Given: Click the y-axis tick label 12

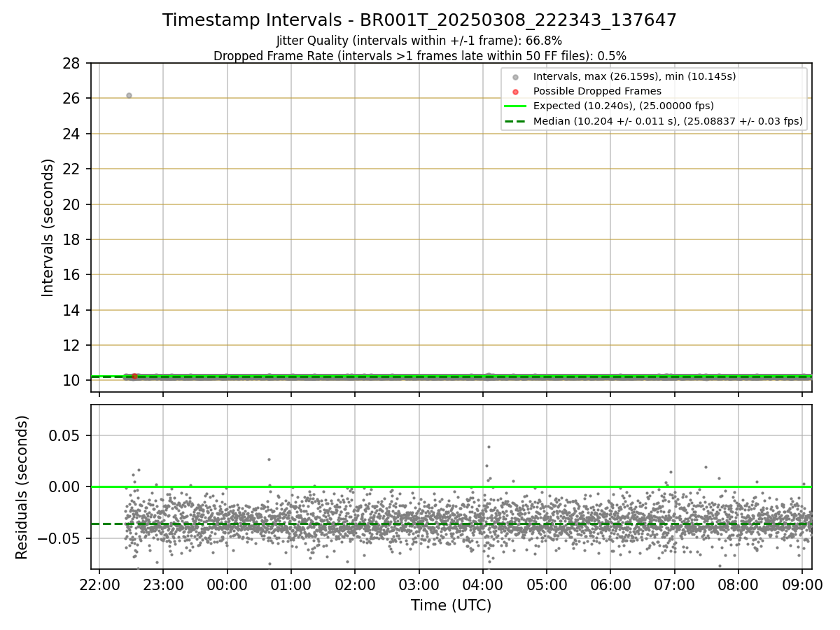Looking at the screenshot, I should coord(73,345).
